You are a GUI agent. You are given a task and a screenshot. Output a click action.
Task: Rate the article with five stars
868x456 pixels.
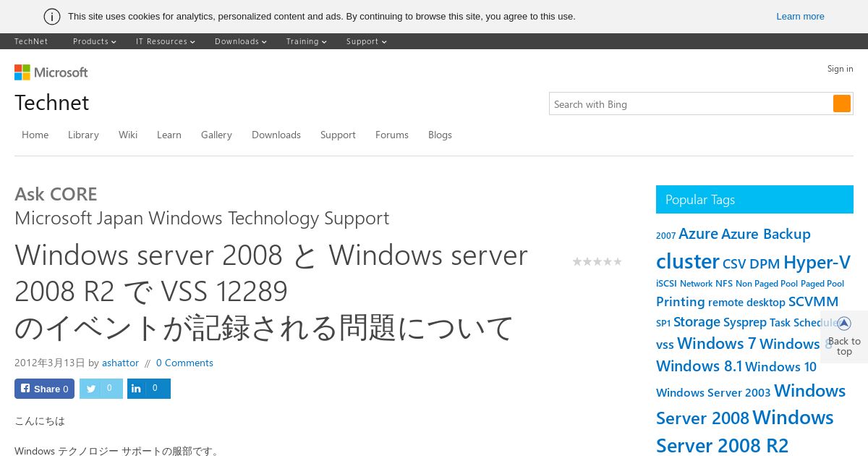point(618,261)
